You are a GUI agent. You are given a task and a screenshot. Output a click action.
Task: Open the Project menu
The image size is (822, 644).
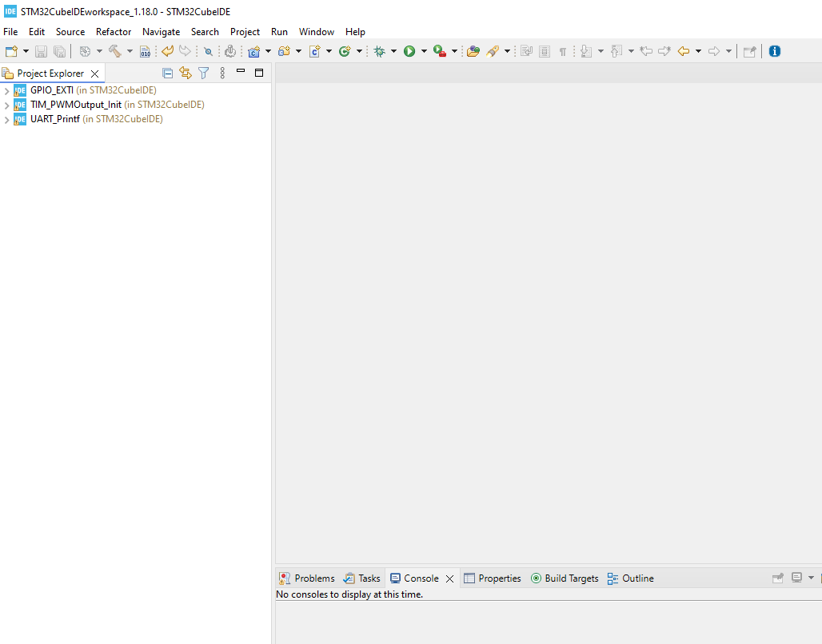[x=245, y=32]
